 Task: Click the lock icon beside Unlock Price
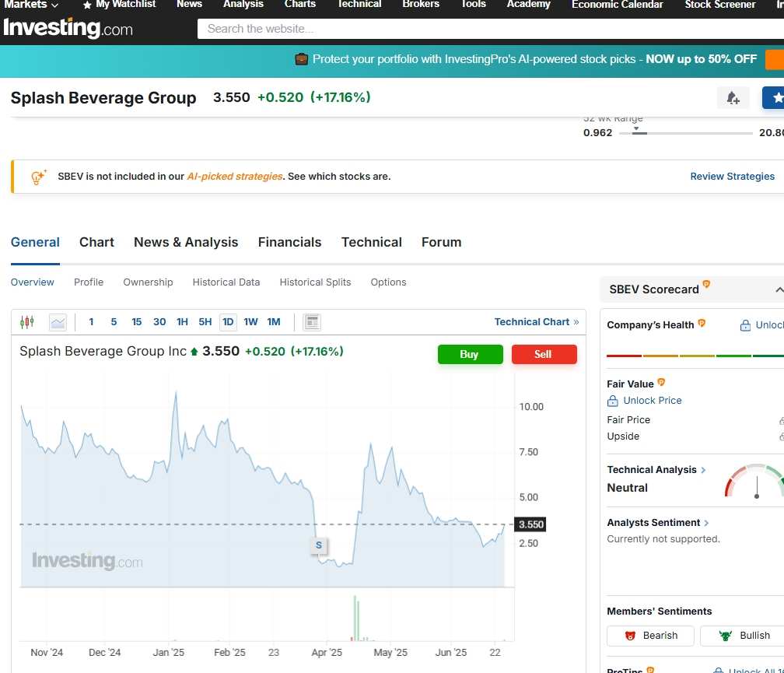tap(613, 401)
